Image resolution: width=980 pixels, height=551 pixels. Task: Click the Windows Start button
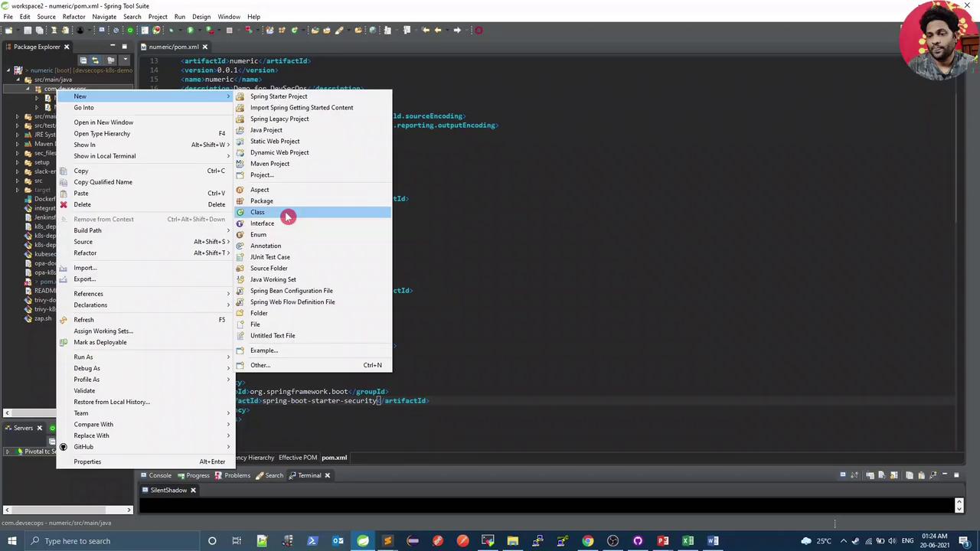click(11, 541)
